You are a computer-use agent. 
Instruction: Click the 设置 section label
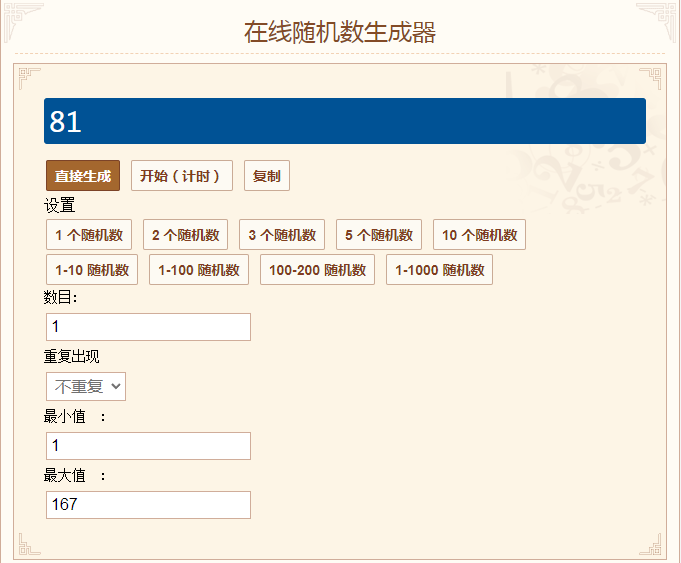click(60, 205)
